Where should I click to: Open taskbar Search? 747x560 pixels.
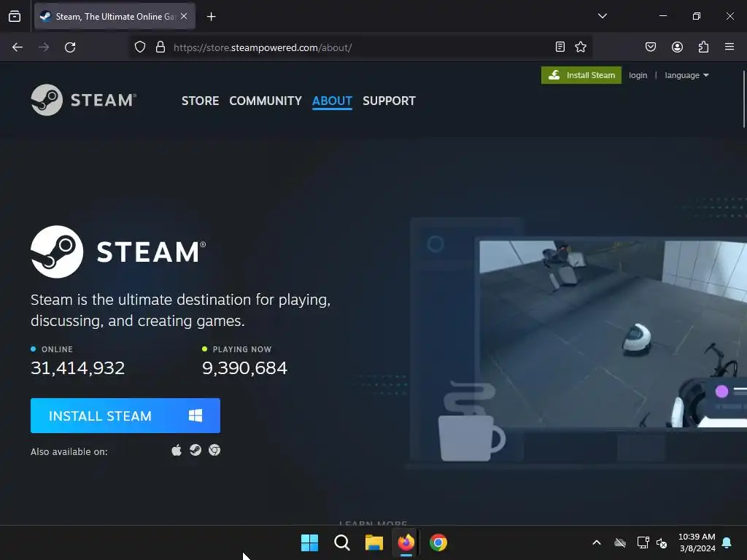point(341,542)
